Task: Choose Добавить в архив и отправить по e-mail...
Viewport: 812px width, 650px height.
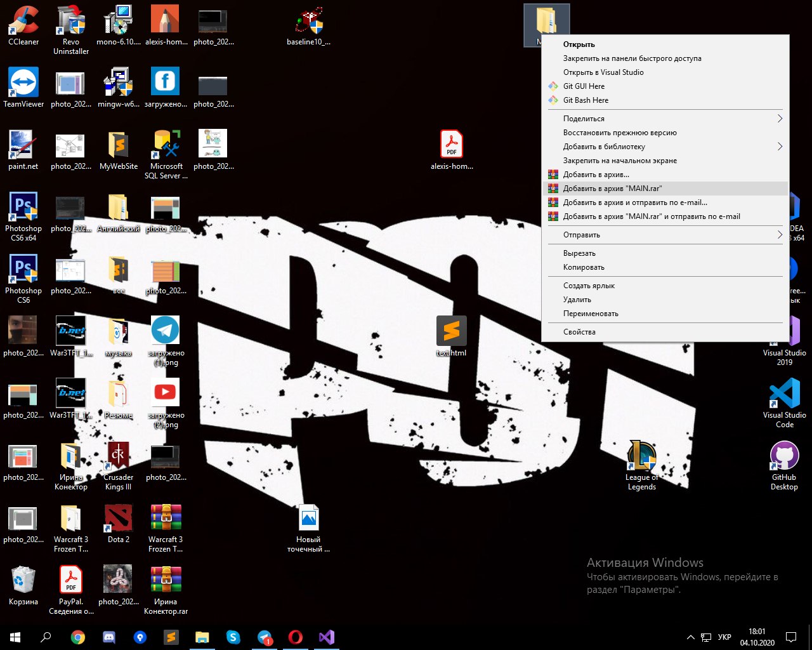Action: (x=665, y=202)
